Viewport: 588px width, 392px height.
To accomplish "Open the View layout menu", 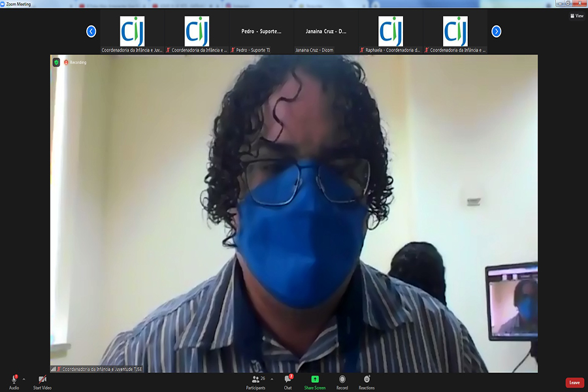I will tap(576, 16).
